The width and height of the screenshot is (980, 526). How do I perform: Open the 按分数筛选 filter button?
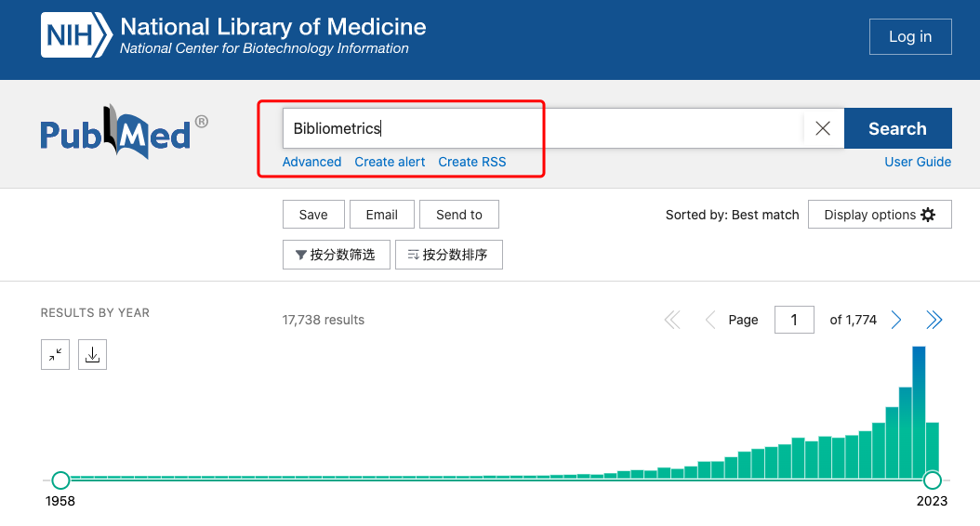click(x=336, y=255)
